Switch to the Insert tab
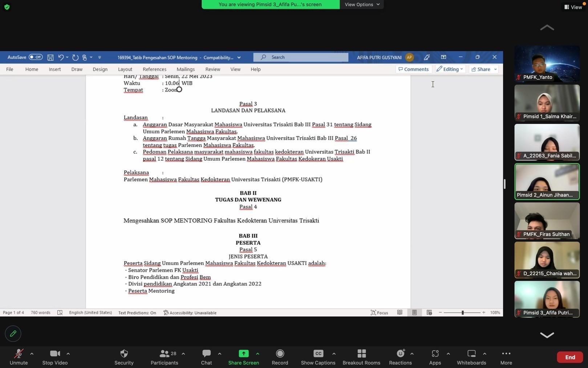Viewport: 588px width, 368px height. (55, 69)
